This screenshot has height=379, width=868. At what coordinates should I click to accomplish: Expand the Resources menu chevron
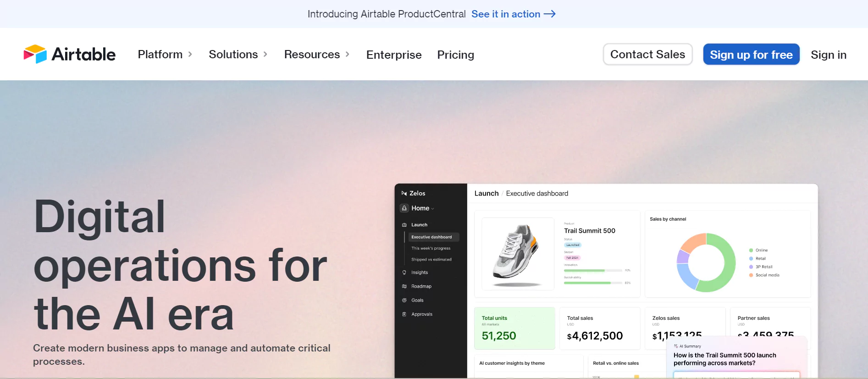click(347, 54)
